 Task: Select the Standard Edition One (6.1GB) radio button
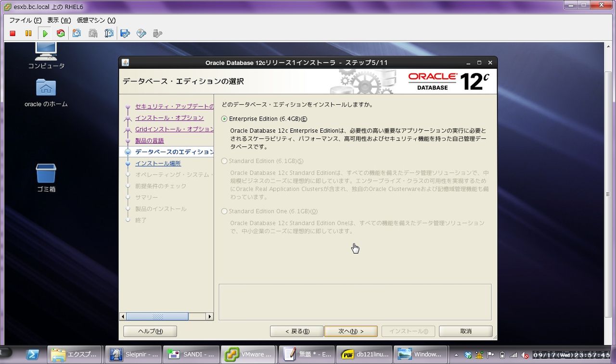[x=224, y=211]
